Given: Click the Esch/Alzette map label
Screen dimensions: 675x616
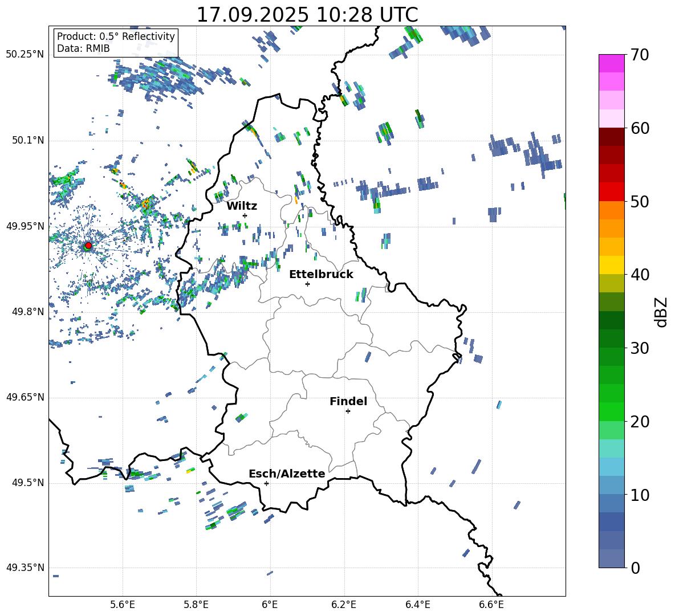Looking at the screenshot, I should 287,474.
